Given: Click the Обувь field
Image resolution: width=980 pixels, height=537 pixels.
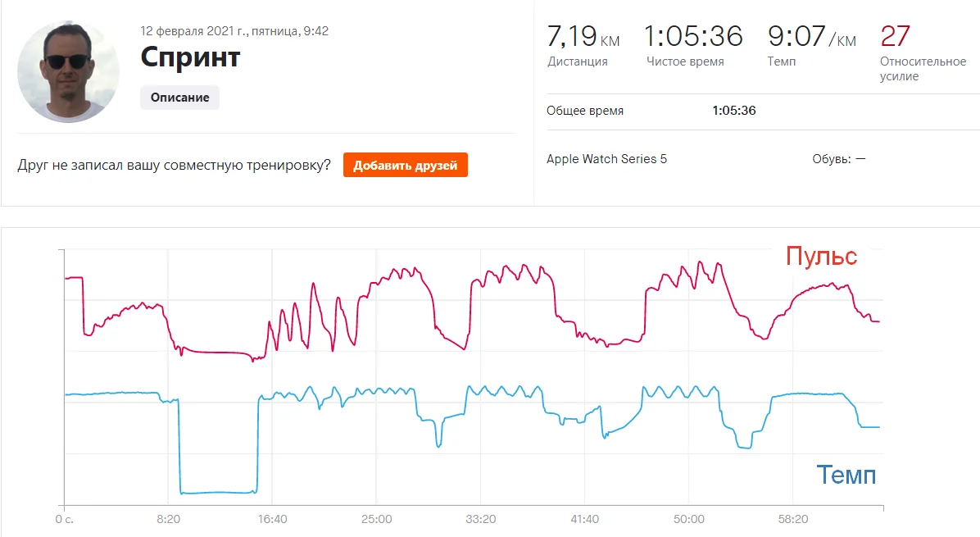Looking at the screenshot, I should [838, 159].
